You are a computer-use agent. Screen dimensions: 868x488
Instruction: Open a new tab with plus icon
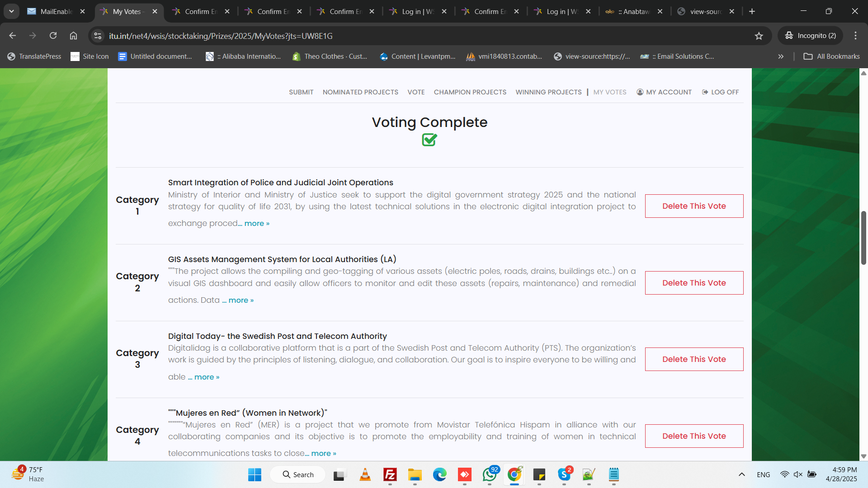[x=752, y=11]
